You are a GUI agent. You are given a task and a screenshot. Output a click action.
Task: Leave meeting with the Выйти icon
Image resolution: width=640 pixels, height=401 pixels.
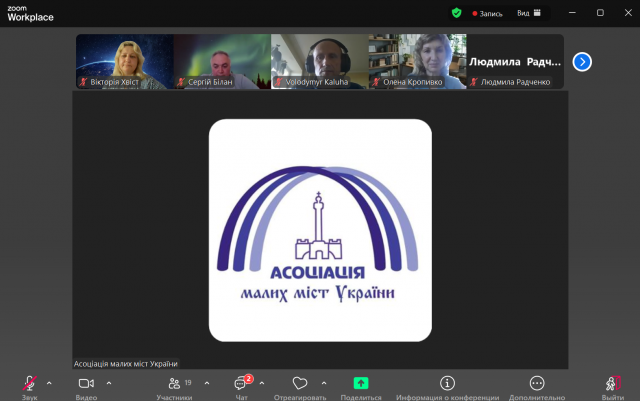pyautogui.click(x=613, y=383)
